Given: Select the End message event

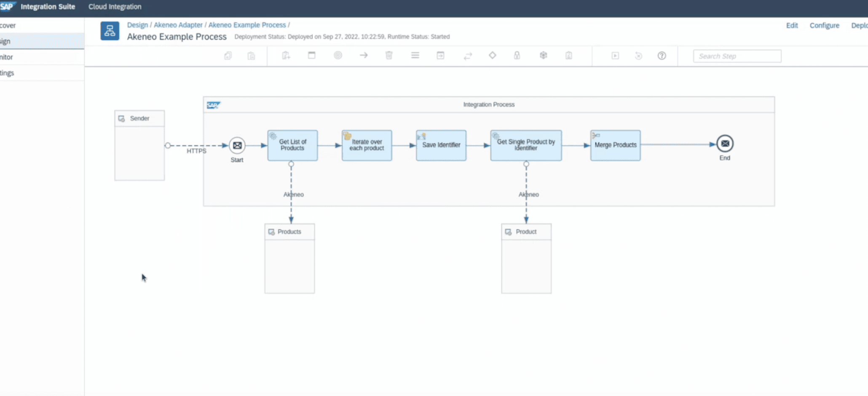Looking at the screenshot, I should (725, 144).
